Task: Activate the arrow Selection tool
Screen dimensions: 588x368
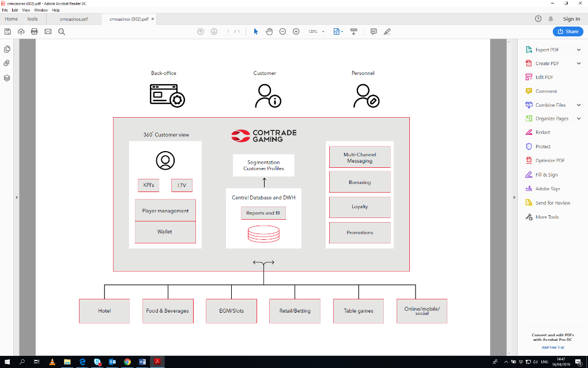Action: [x=256, y=32]
